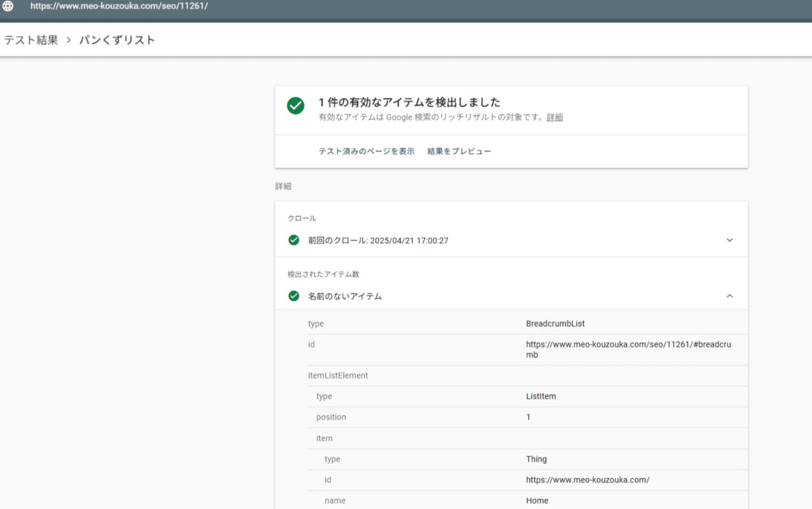Screen dimensions: 812x509
Task: Click テスト済みのページを表示 button
Action: (x=366, y=151)
